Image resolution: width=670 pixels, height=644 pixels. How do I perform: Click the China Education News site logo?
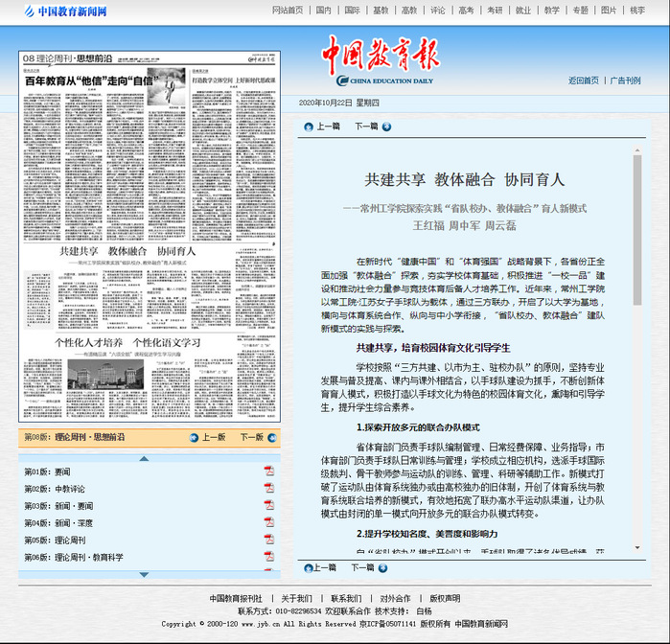pyautogui.click(x=58, y=11)
